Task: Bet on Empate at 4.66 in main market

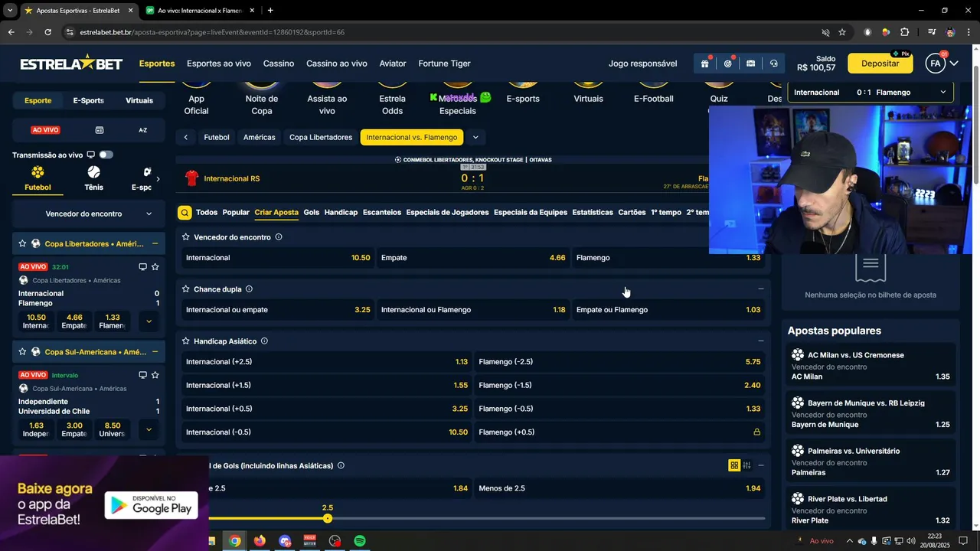Action: [473, 258]
